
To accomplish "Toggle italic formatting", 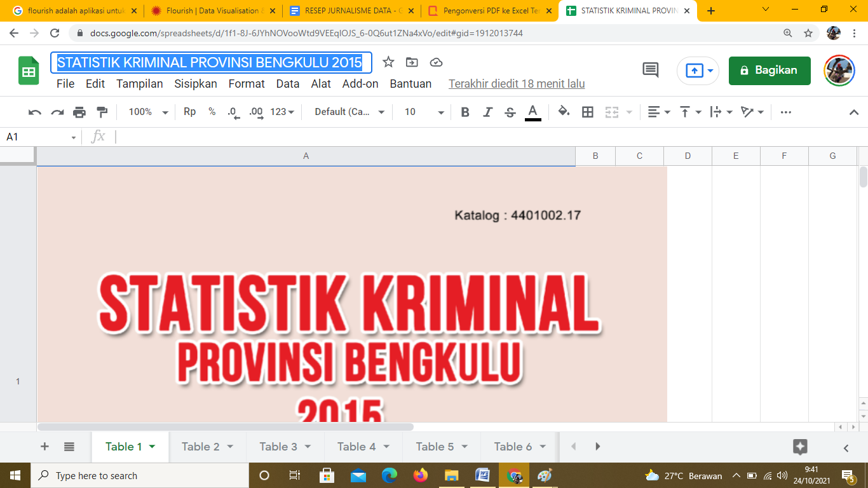I will (x=487, y=112).
